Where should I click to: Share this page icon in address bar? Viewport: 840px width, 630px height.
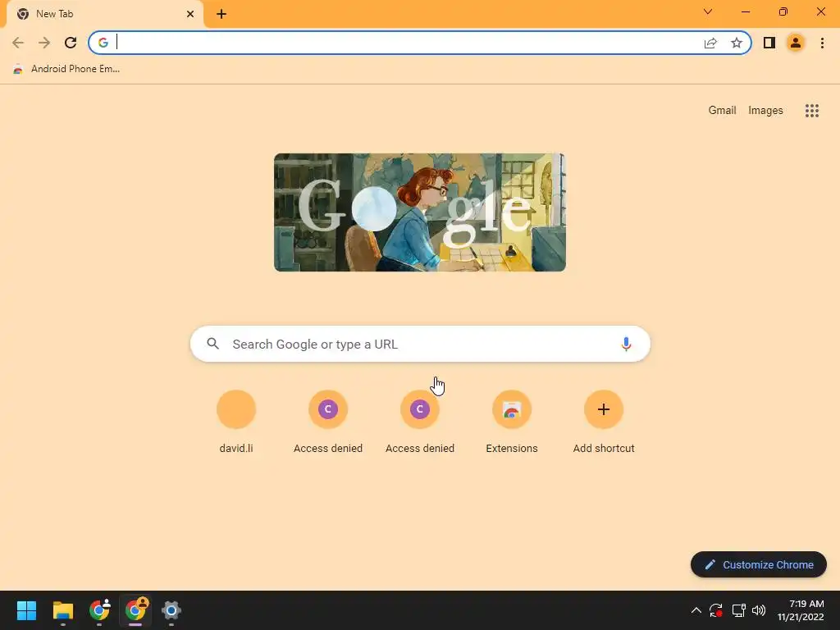pos(710,43)
